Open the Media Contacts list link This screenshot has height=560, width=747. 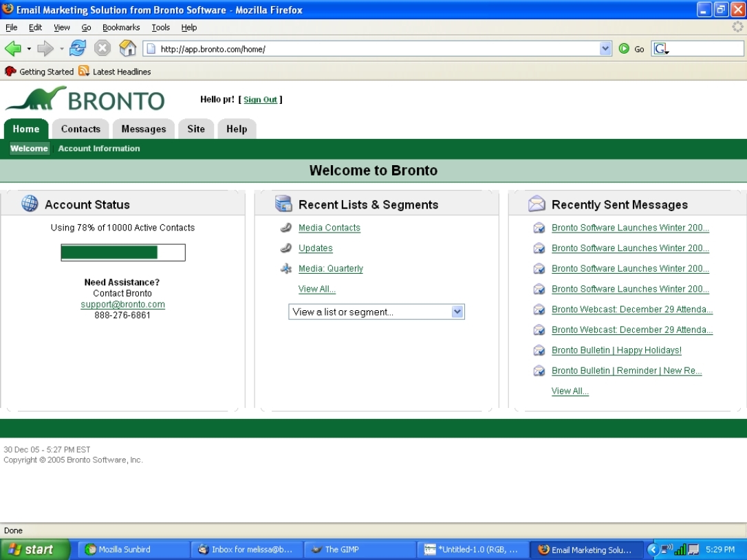[x=329, y=228]
